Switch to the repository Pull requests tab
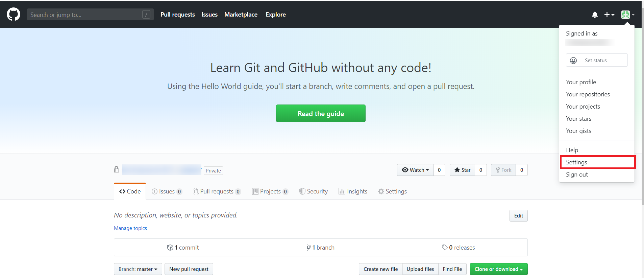This screenshot has height=278, width=644. 217,191
